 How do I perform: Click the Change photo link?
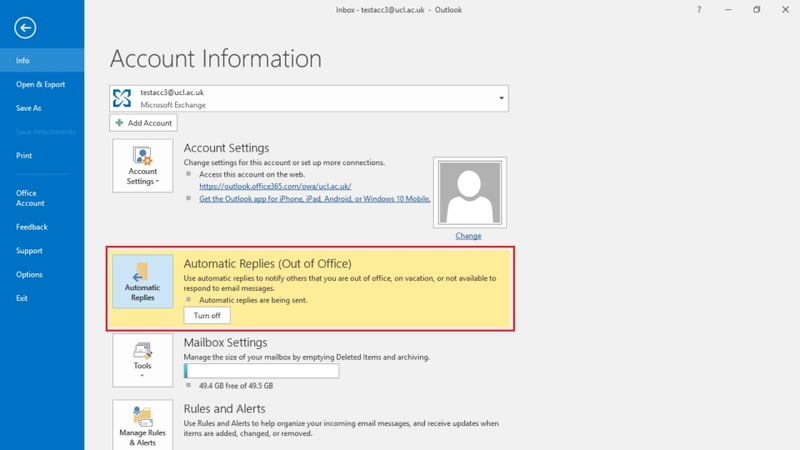pyautogui.click(x=468, y=236)
